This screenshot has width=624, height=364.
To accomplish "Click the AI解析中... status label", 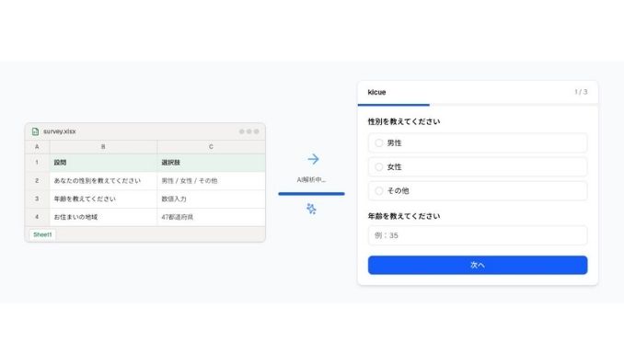I will coord(311,179).
